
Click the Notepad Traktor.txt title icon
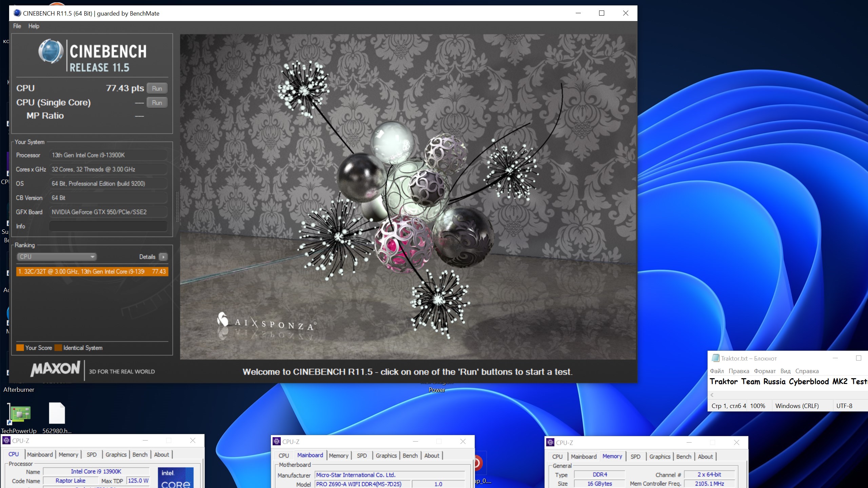tap(715, 358)
